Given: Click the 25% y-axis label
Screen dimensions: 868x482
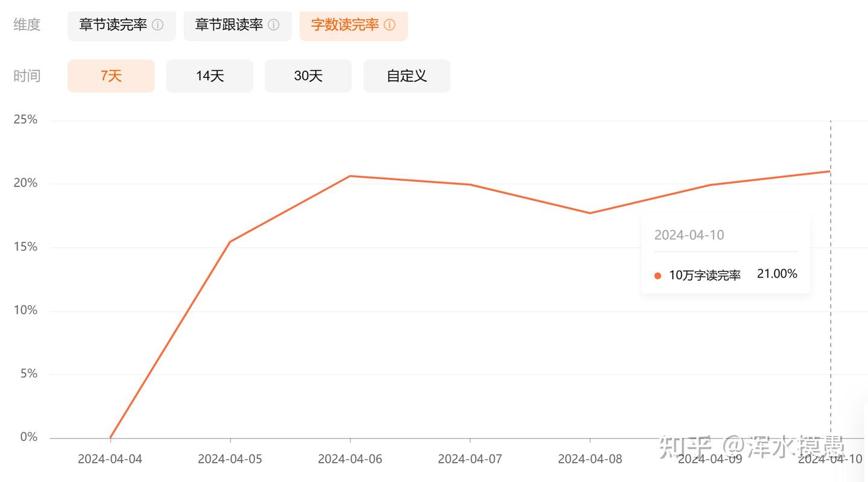Looking at the screenshot, I should pyautogui.click(x=25, y=119).
